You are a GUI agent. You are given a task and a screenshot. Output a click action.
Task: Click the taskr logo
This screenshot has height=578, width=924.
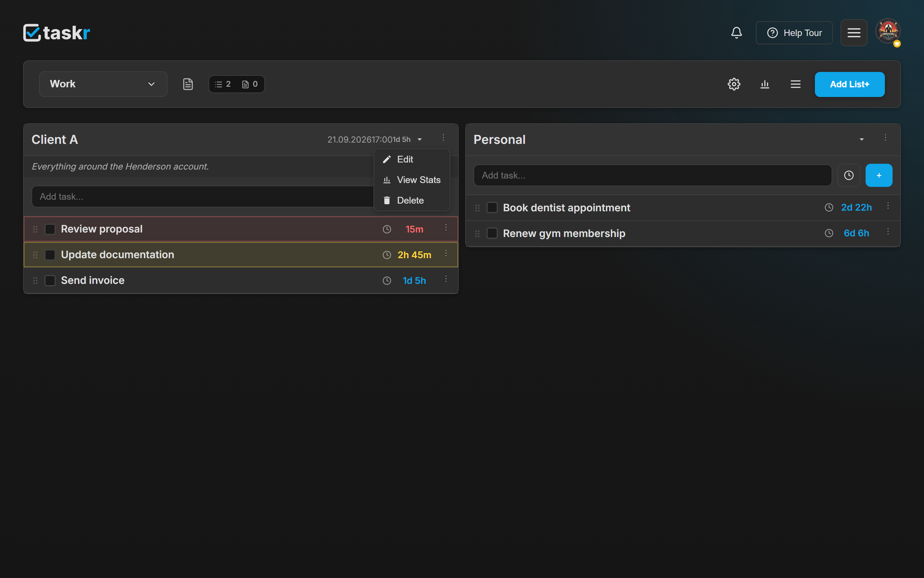56,33
